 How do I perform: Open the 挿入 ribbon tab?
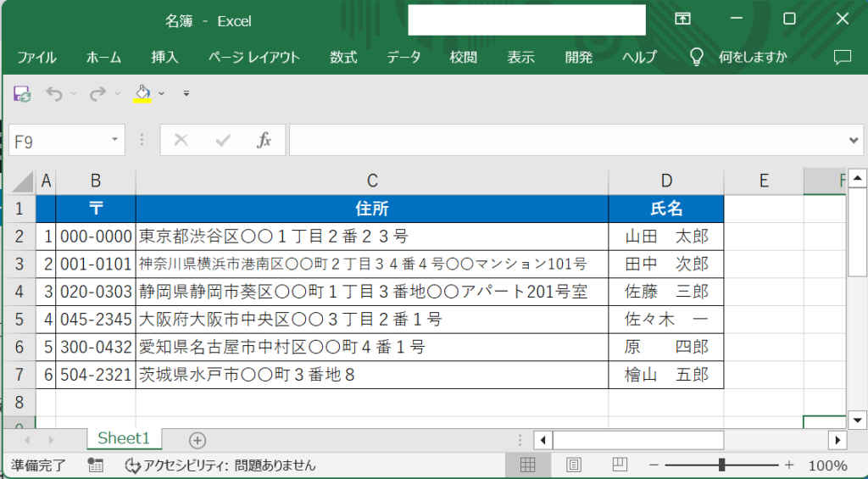pyautogui.click(x=164, y=58)
